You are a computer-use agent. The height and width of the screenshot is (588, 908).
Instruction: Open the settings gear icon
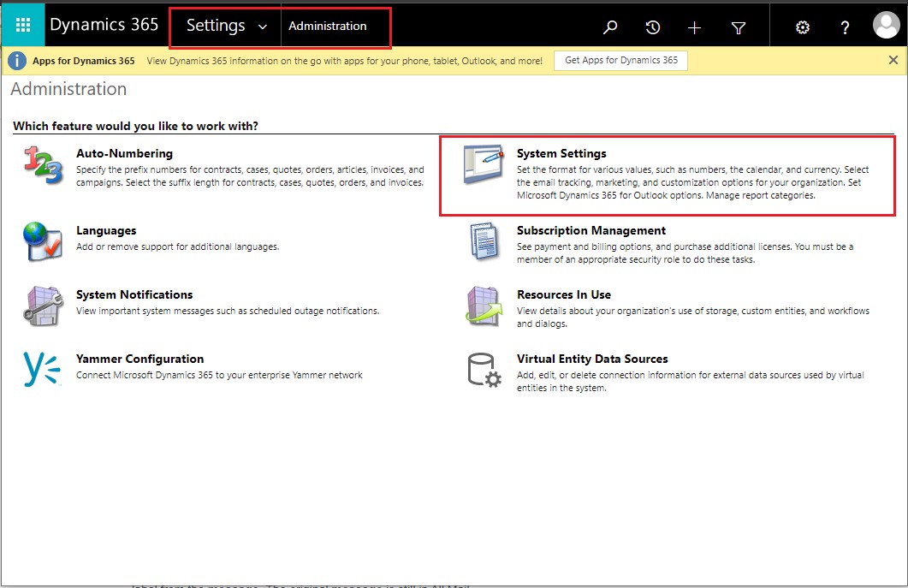(803, 27)
